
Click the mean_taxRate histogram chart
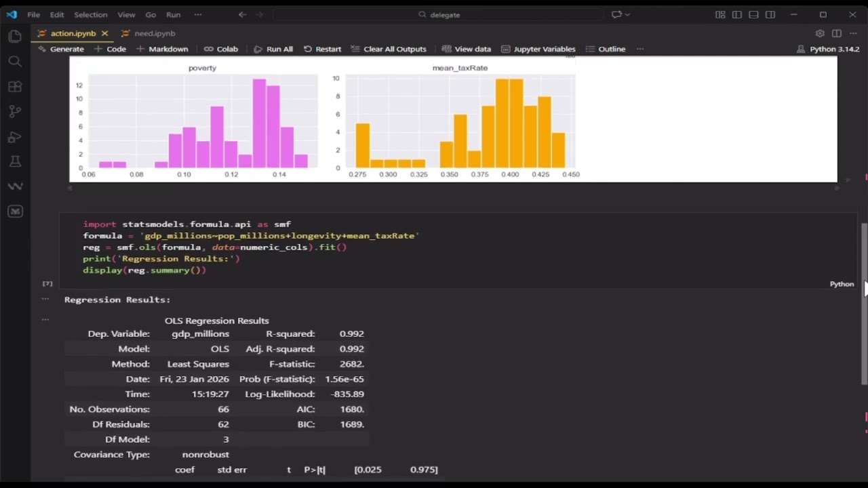pos(460,121)
